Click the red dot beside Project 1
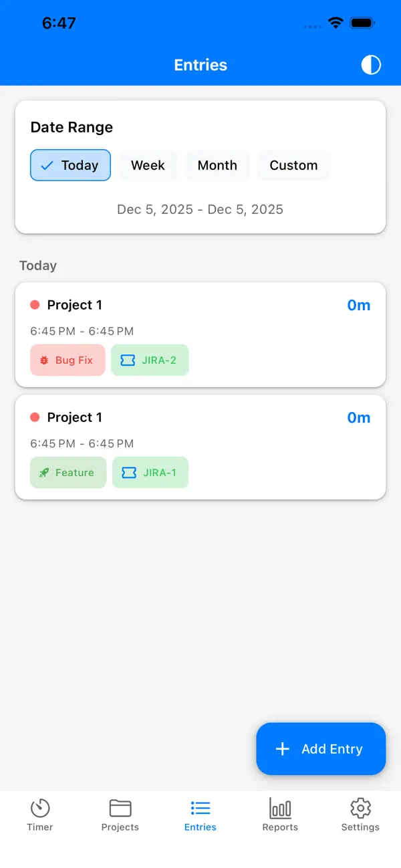This screenshot has height=868, width=401. 34,304
